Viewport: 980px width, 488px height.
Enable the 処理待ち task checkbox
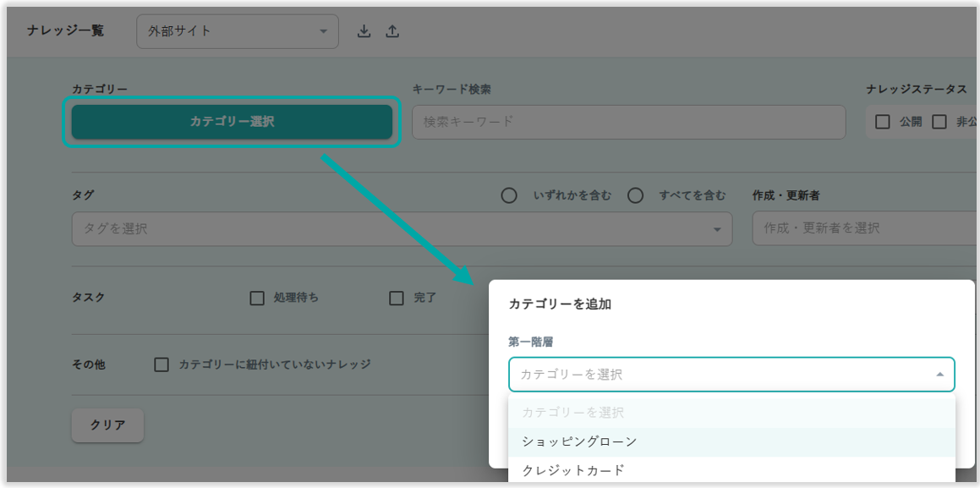257,298
